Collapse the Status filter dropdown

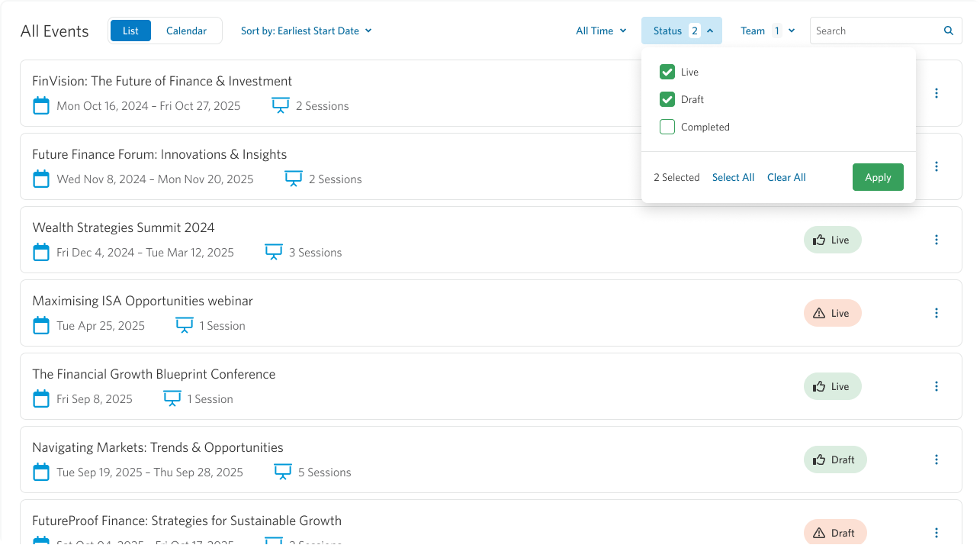682,31
